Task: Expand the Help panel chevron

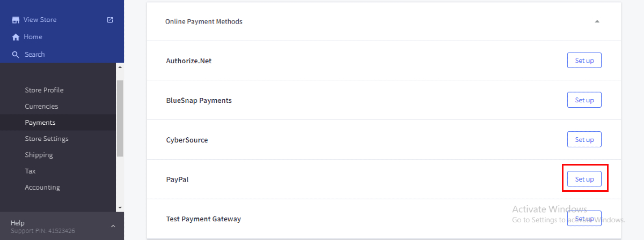Action: (x=113, y=226)
